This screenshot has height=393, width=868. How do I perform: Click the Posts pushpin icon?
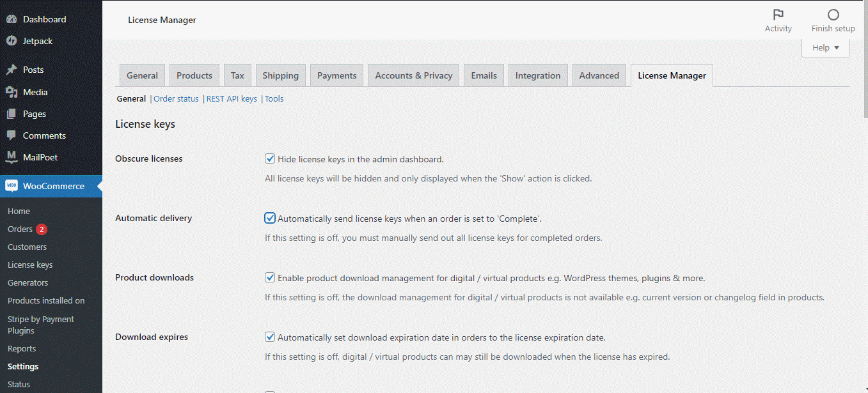(11, 70)
